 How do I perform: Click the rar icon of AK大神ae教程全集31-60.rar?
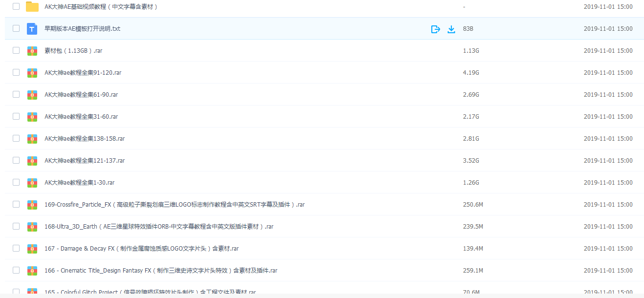32,117
